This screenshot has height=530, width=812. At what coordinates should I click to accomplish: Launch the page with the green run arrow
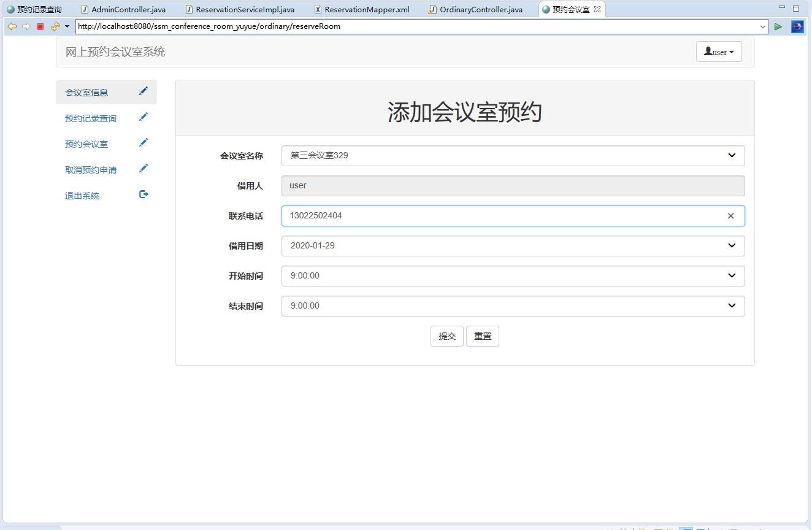[x=778, y=26]
